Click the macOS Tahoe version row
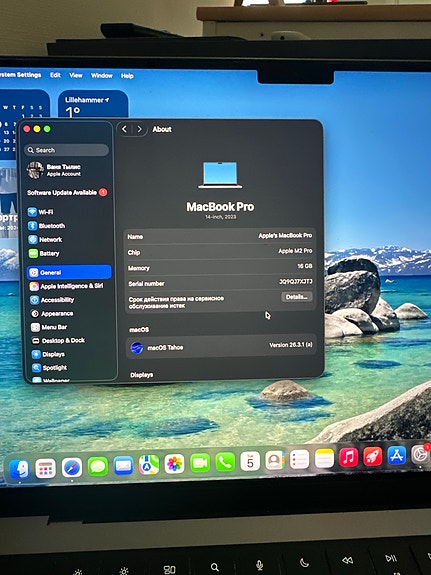Viewport: 431px width, 575px height. (x=221, y=347)
